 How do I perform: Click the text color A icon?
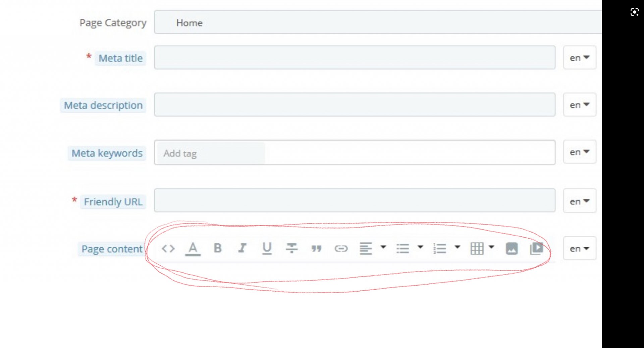coord(193,249)
